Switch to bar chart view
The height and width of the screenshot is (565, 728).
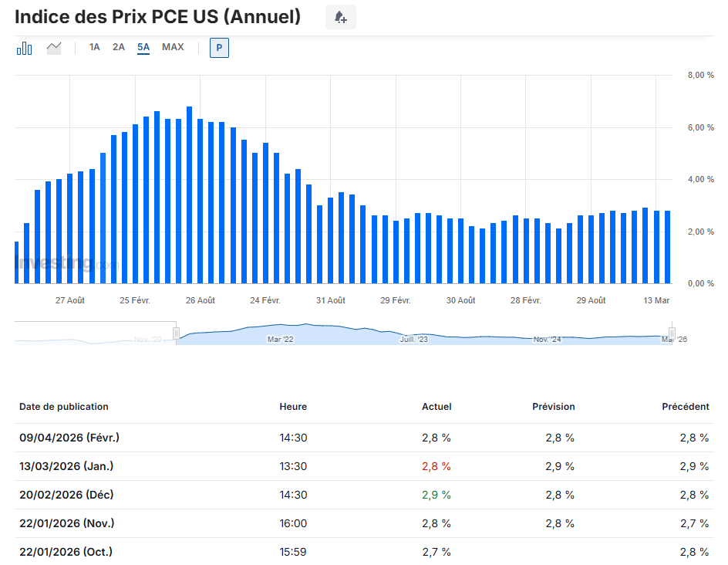coord(25,48)
